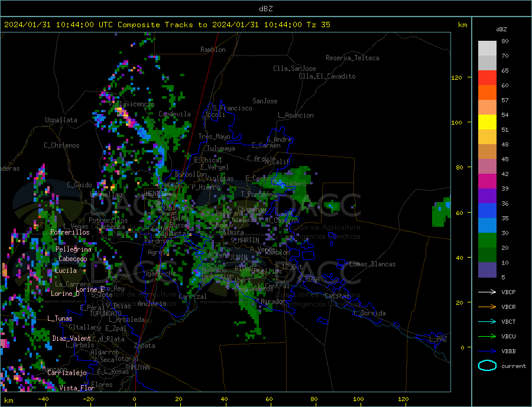Click the 'L_PAZ' map label
This screenshot has height=407, width=532.
coord(438,339)
